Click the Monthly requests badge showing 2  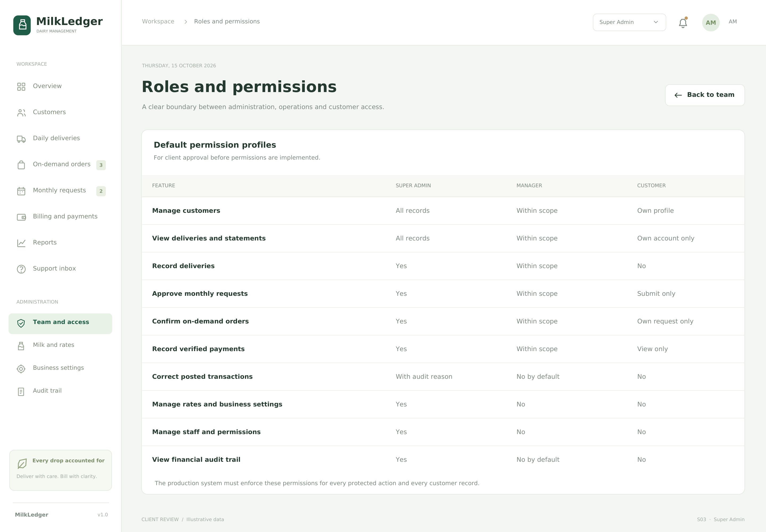point(101,191)
